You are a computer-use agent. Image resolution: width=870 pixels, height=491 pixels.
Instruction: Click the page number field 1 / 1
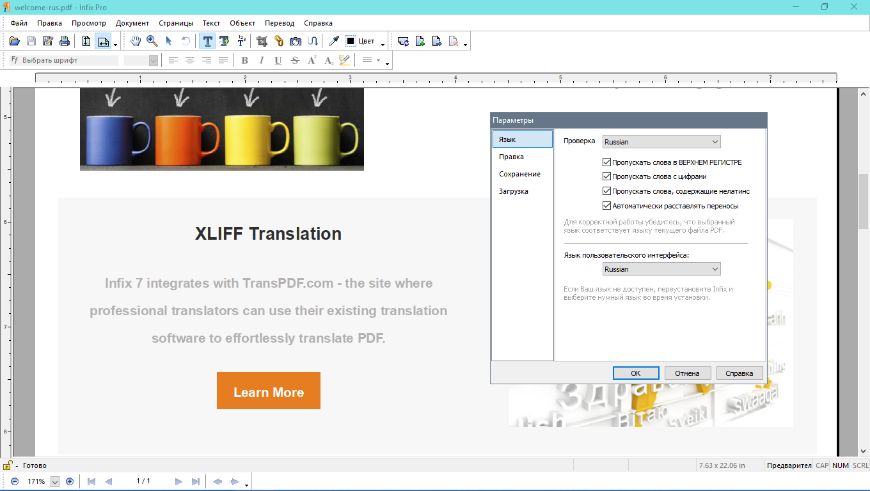click(143, 481)
